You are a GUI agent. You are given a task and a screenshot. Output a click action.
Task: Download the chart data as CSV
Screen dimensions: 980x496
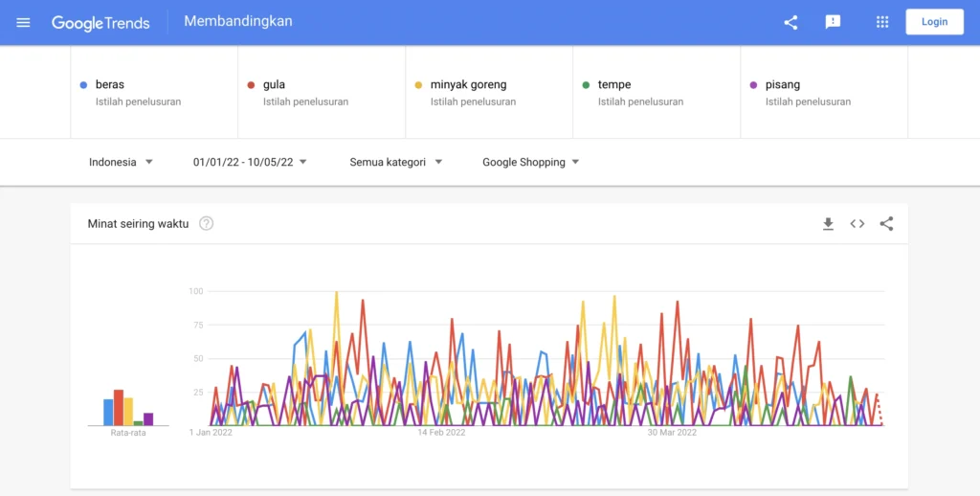coord(828,224)
